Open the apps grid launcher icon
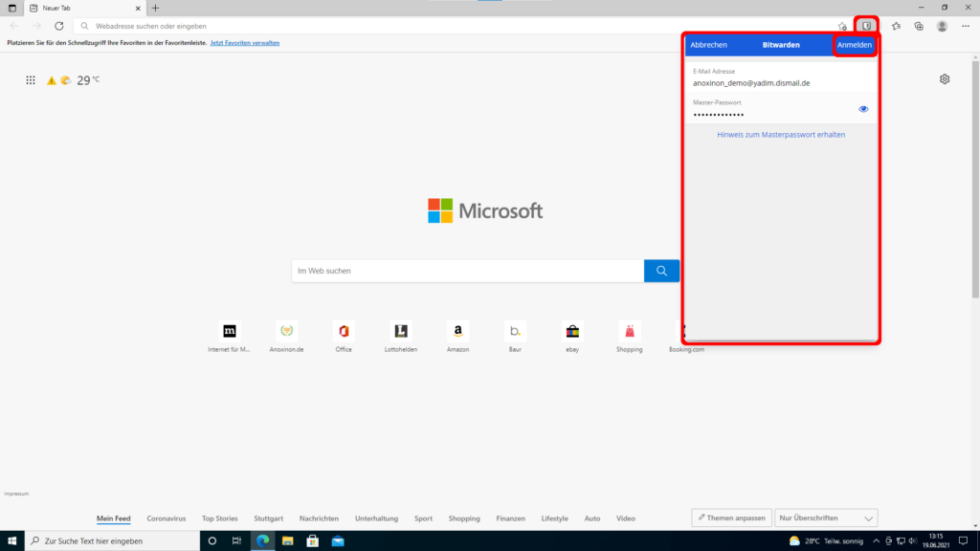The height and width of the screenshot is (551, 980). click(31, 80)
